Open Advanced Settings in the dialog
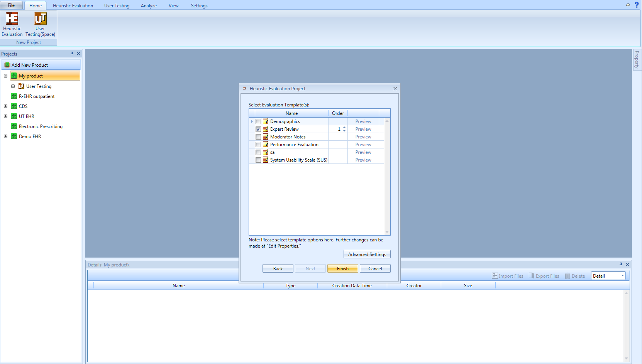642x364 pixels. pyautogui.click(x=367, y=254)
